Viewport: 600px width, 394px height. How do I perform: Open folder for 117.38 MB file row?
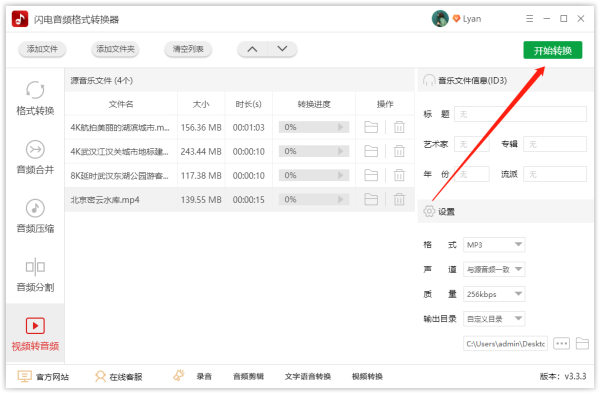[x=371, y=175]
